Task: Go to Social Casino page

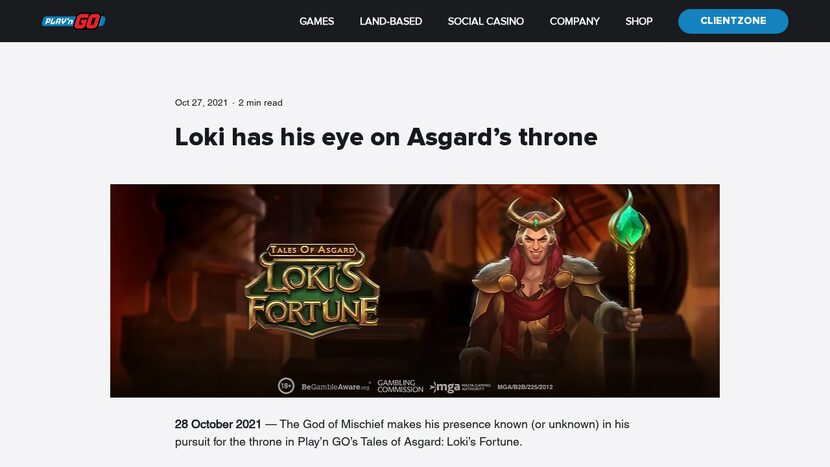Action: pos(486,21)
